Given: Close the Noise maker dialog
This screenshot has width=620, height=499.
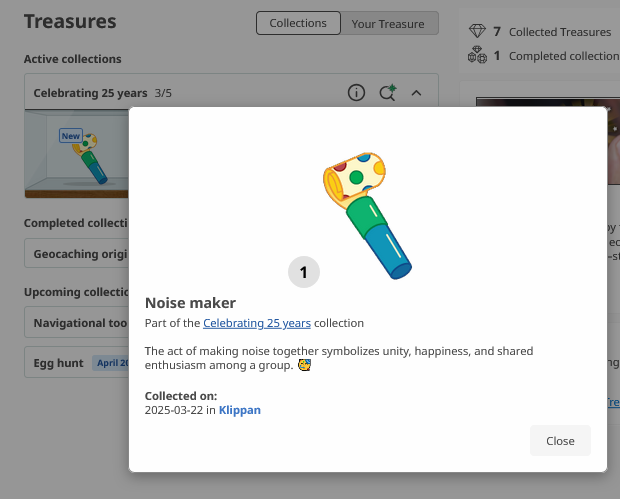Looking at the screenshot, I should tap(560, 441).
